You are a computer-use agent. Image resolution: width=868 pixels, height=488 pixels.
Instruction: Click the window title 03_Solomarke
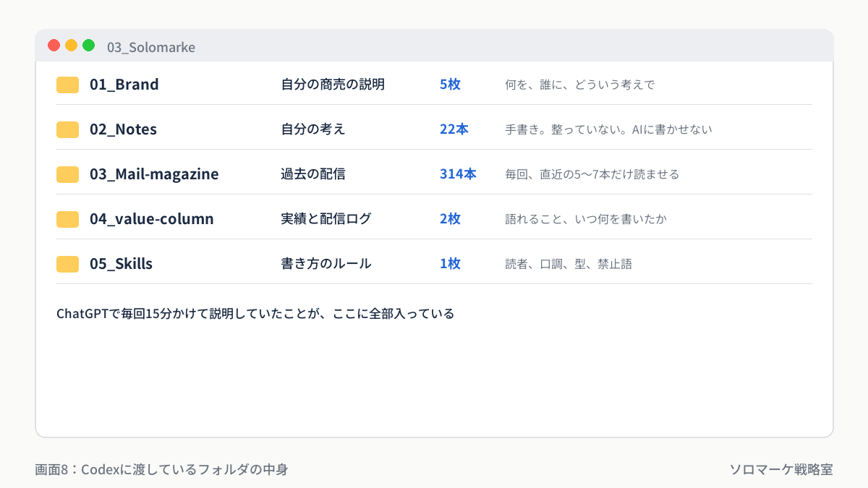[x=151, y=47]
